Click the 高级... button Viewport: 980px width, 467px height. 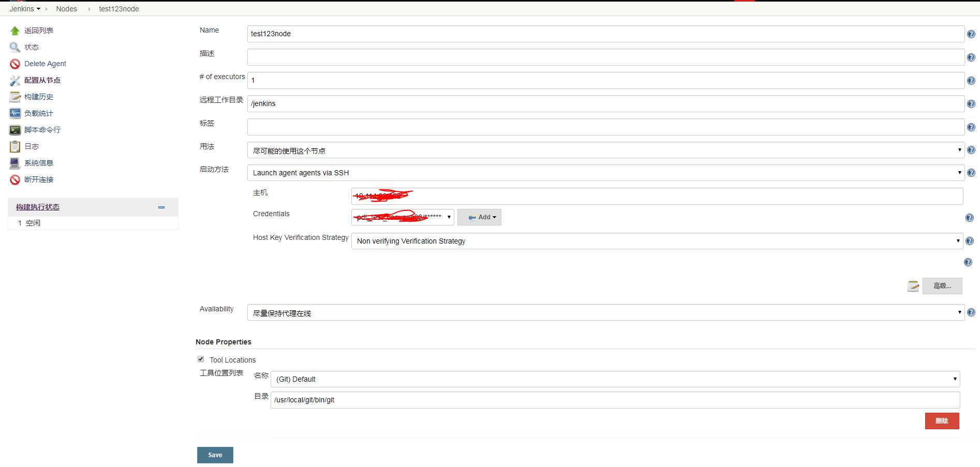click(942, 286)
